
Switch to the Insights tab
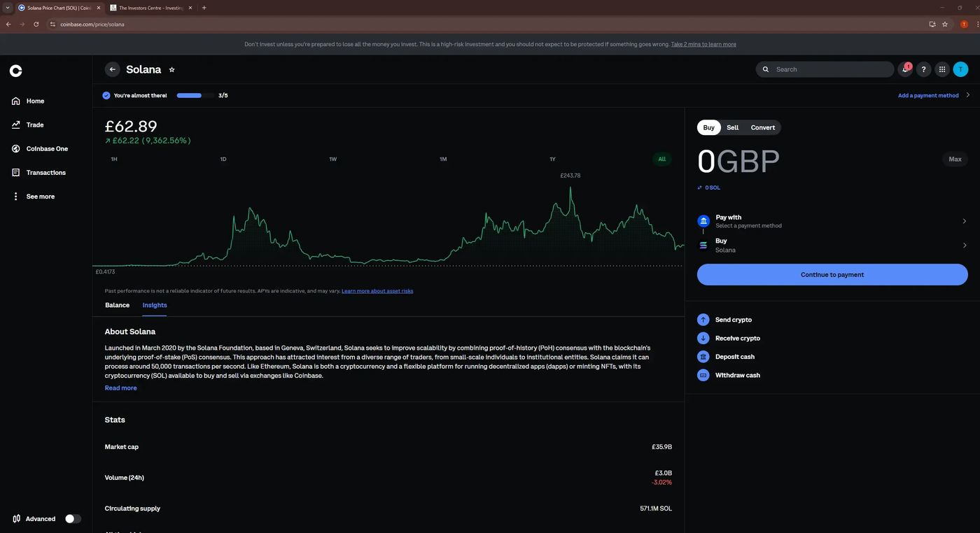tap(155, 305)
